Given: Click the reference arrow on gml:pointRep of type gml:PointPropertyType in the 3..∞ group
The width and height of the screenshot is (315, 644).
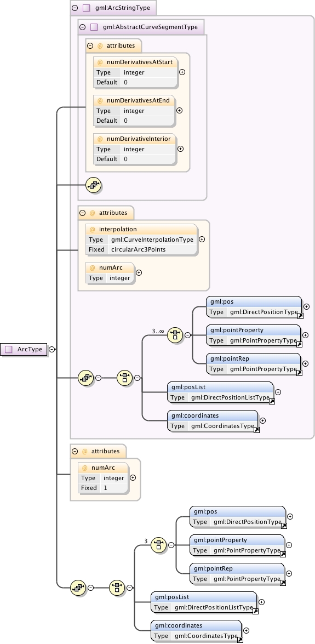Looking at the screenshot, I should coord(300,373).
